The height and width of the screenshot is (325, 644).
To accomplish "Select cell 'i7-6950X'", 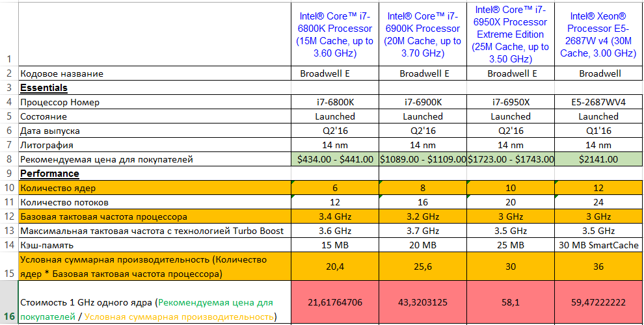I will coord(511,102).
